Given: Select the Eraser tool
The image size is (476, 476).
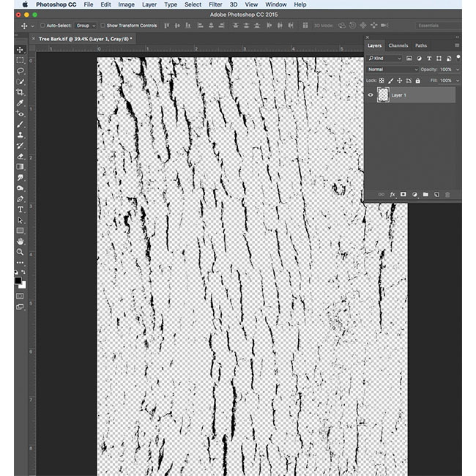Looking at the screenshot, I should pyautogui.click(x=21, y=156).
